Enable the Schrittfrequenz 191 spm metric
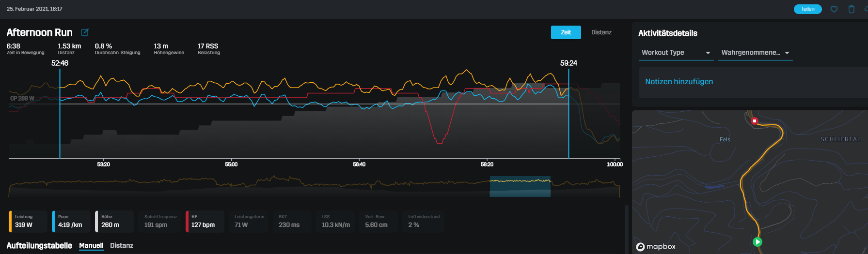868x254 pixels. tap(160, 221)
